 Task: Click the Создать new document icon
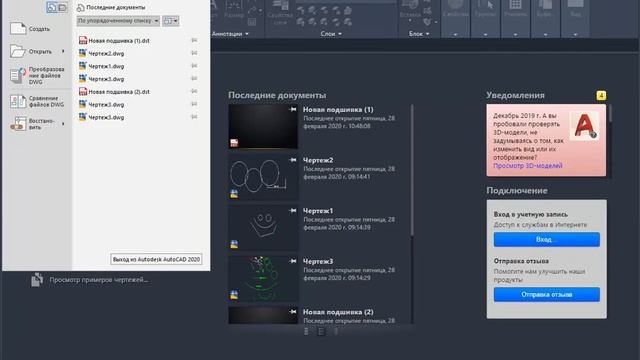point(18,29)
